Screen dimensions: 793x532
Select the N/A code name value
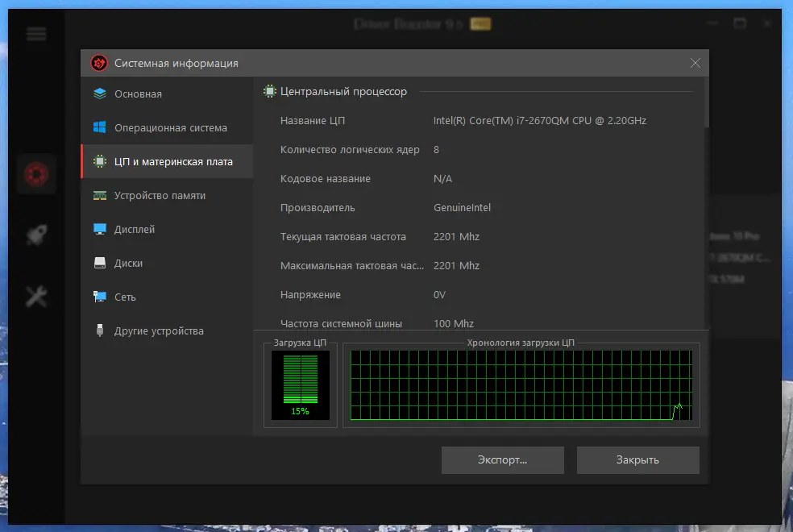tap(442, 179)
